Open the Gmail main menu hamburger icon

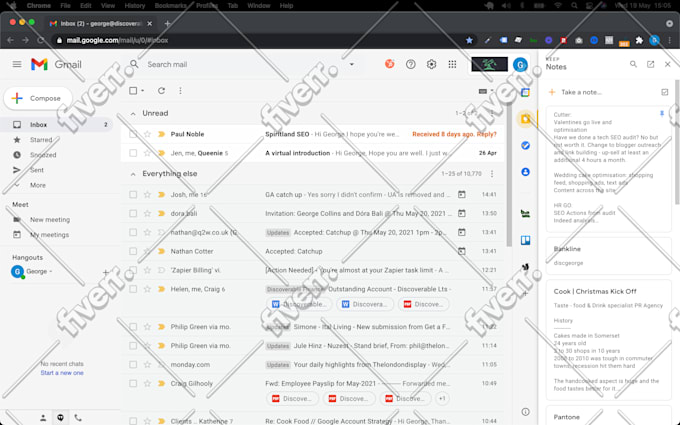click(17, 64)
